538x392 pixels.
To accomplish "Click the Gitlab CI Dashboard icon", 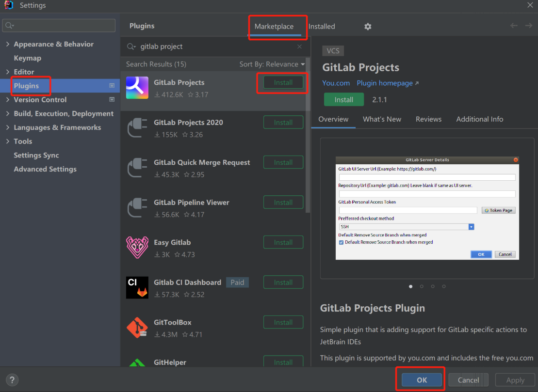I will coord(137,287).
